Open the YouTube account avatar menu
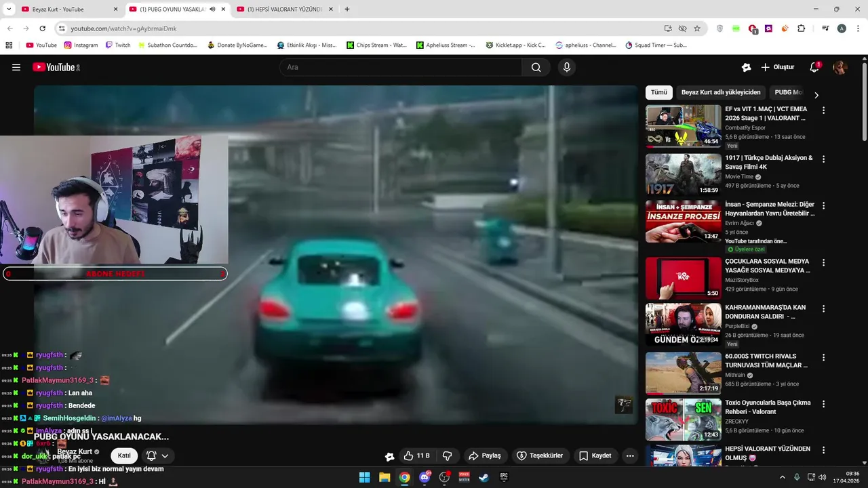The width and height of the screenshot is (868, 488). [x=840, y=67]
